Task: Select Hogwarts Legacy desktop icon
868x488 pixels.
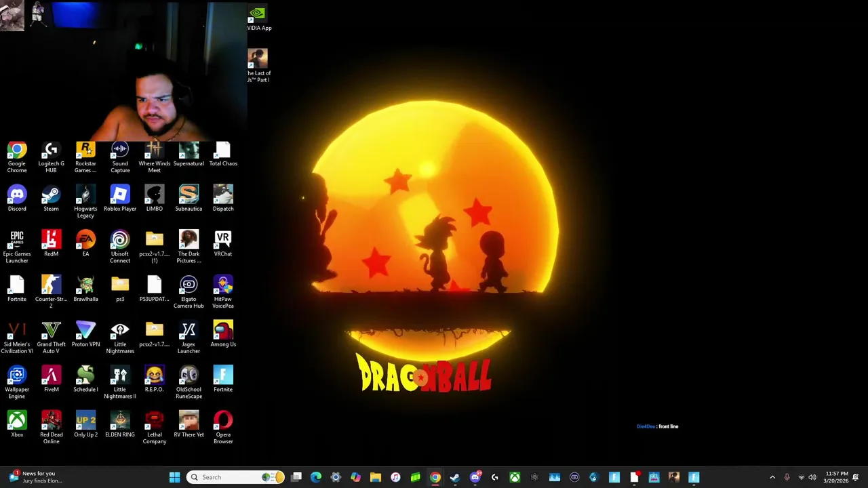Action: point(85,203)
